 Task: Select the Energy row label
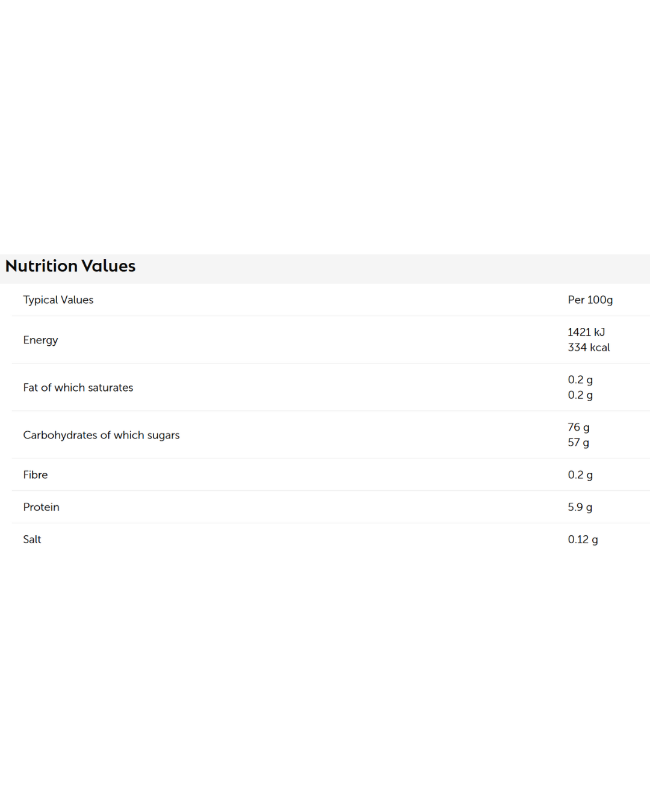(x=40, y=340)
